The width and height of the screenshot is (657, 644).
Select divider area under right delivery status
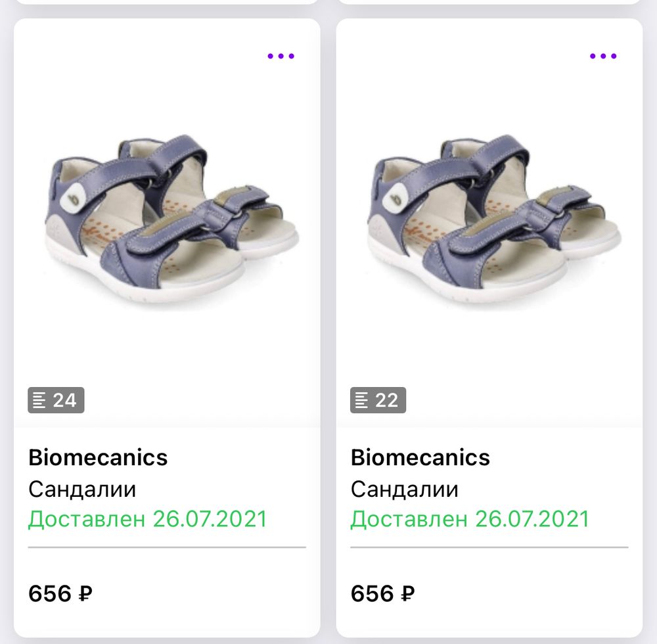[x=489, y=547]
